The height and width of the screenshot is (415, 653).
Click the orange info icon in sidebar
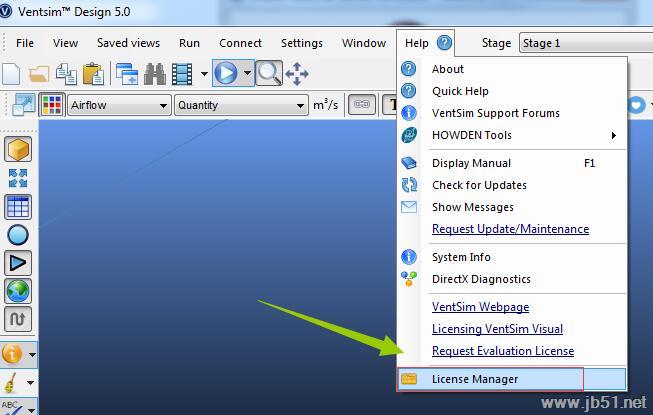click(12, 354)
